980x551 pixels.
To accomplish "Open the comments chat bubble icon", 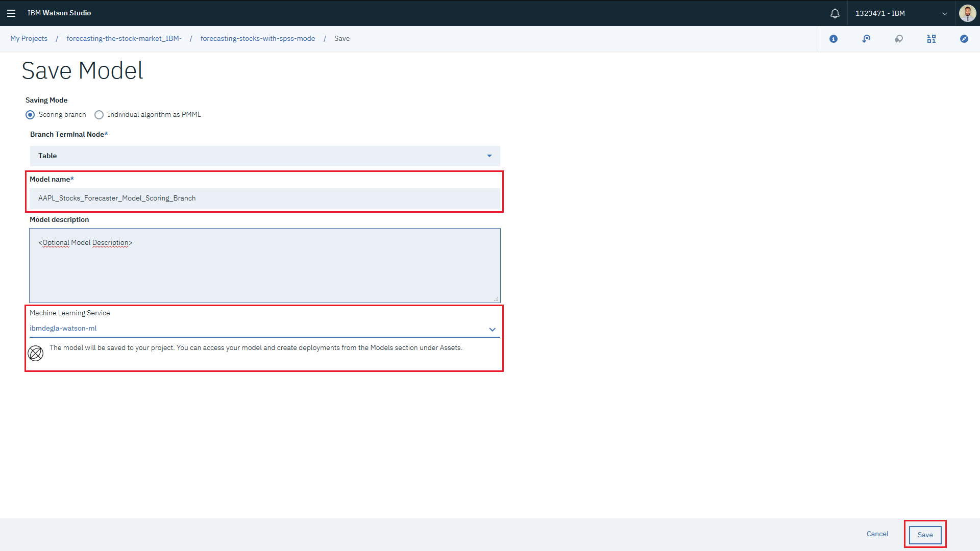I will pyautogui.click(x=899, y=39).
